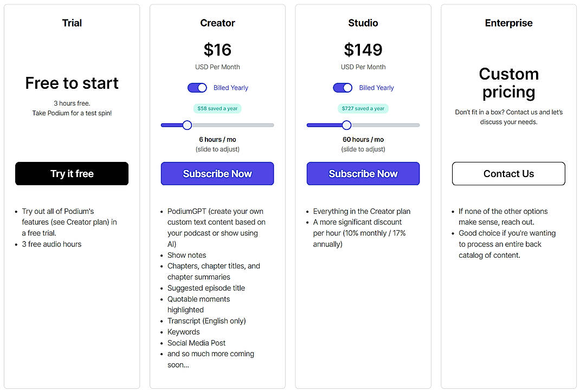
Task: Click the Creator plan title
Action: 217,23
